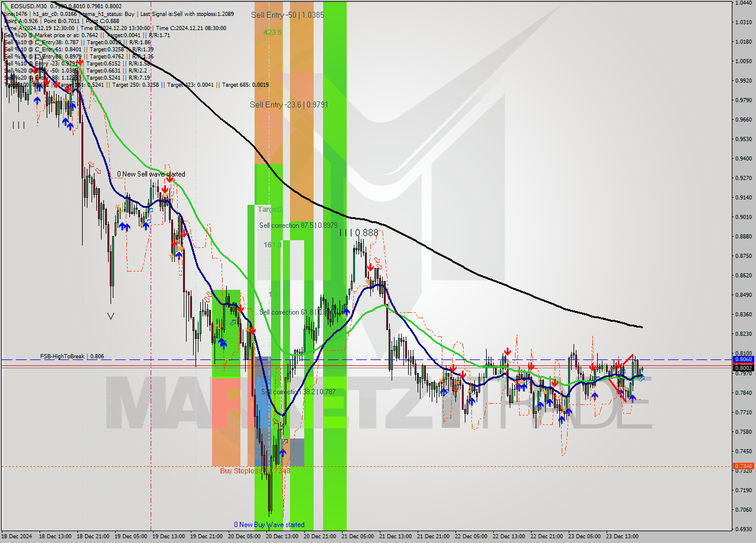Viewport: 756px width, 543px height.
Task: Click the '21 Dec 13:00' time axis label
Action: point(396,537)
